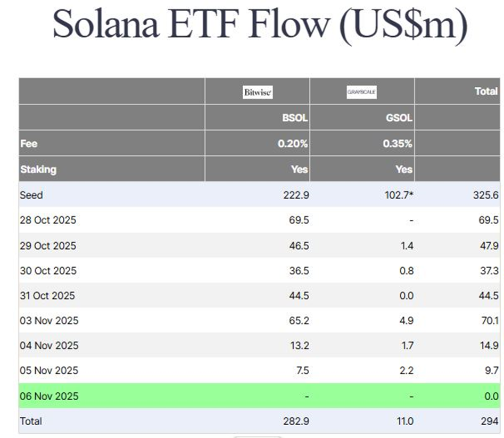
Task: Click the Total column header
Action: pos(486,92)
